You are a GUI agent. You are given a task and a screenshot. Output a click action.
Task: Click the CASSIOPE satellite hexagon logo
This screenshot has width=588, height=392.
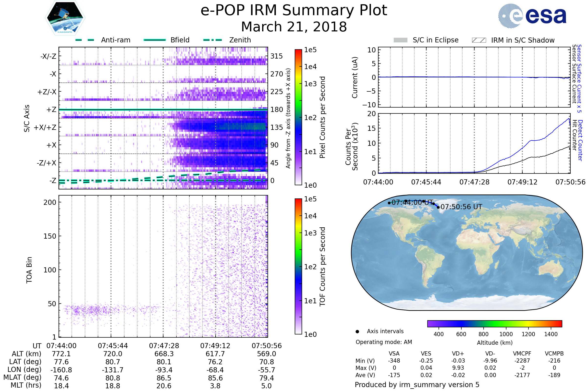(65, 18)
